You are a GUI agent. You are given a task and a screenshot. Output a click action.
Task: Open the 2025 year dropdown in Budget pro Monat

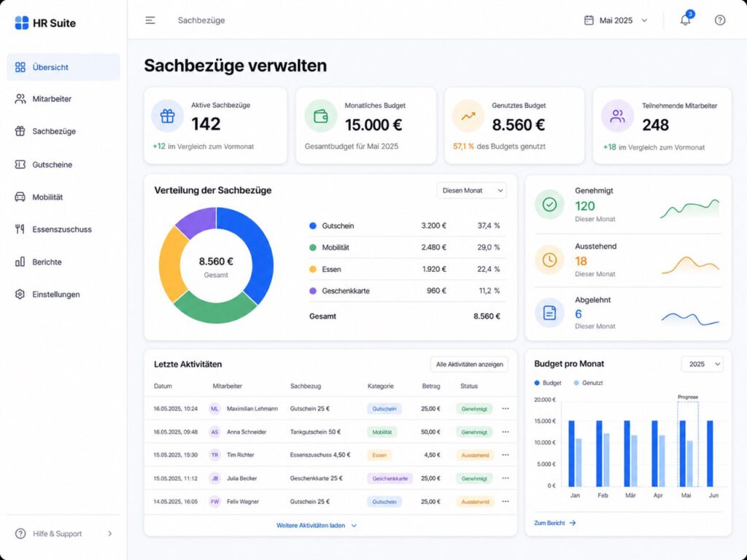tap(703, 364)
